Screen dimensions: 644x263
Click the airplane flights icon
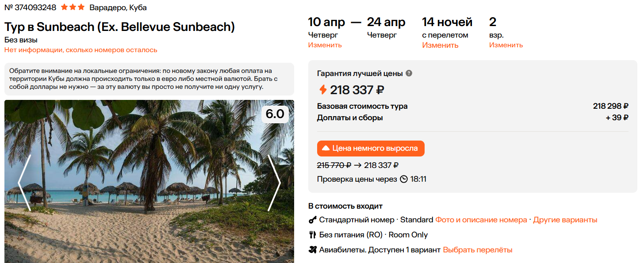[313, 250]
